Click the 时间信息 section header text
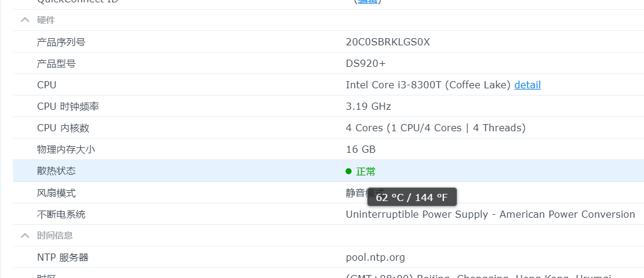Screen dimensions: 644x278 pos(55,235)
